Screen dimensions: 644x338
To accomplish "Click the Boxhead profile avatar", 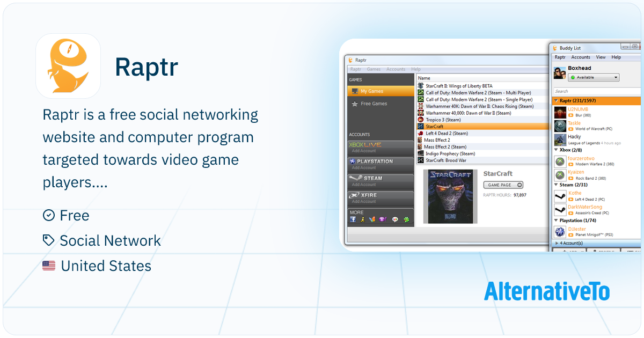I will tap(560, 72).
